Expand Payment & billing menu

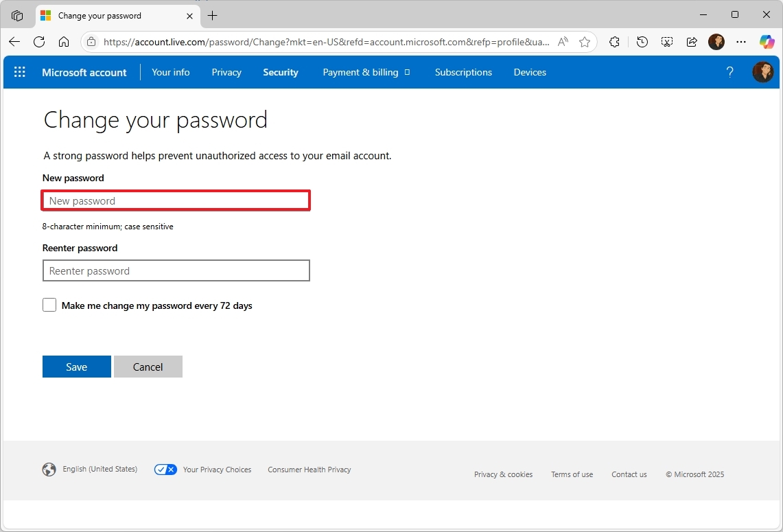(366, 73)
